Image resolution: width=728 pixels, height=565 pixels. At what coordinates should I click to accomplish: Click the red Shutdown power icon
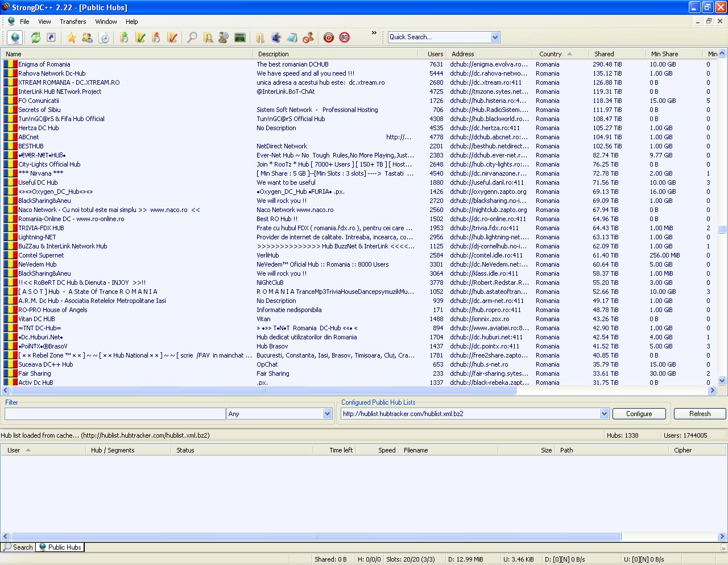328,38
